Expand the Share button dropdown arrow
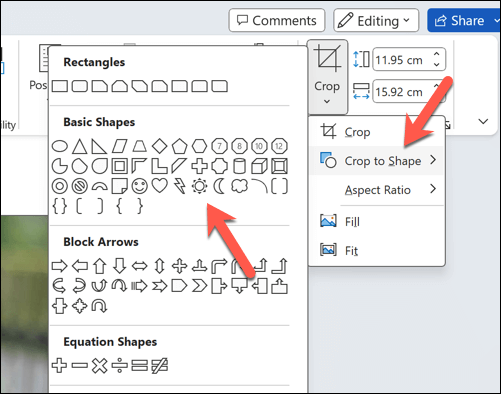501x394 pixels. tap(496, 20)
